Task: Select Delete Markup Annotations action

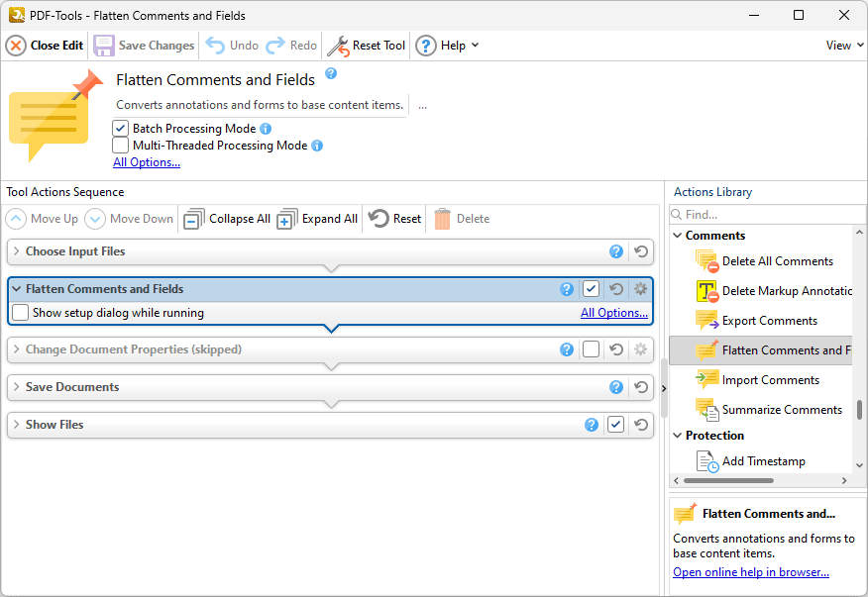Action: pyautogui.click(x=773, y=291)
